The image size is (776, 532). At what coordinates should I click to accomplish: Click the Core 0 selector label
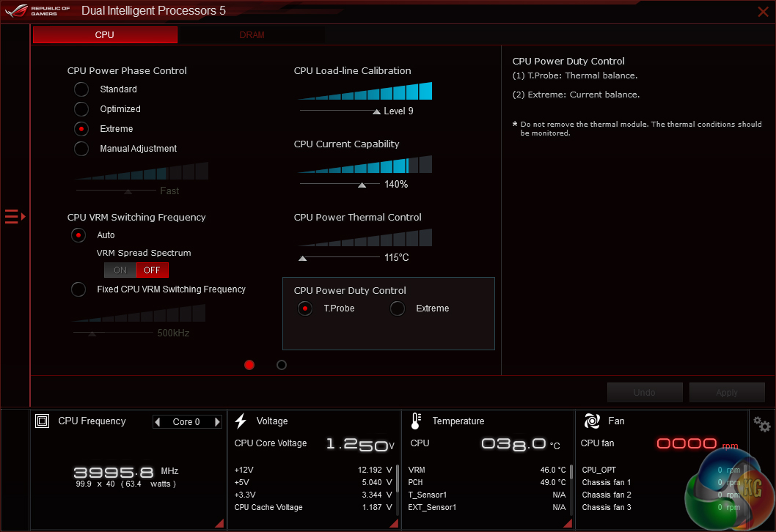186,422
